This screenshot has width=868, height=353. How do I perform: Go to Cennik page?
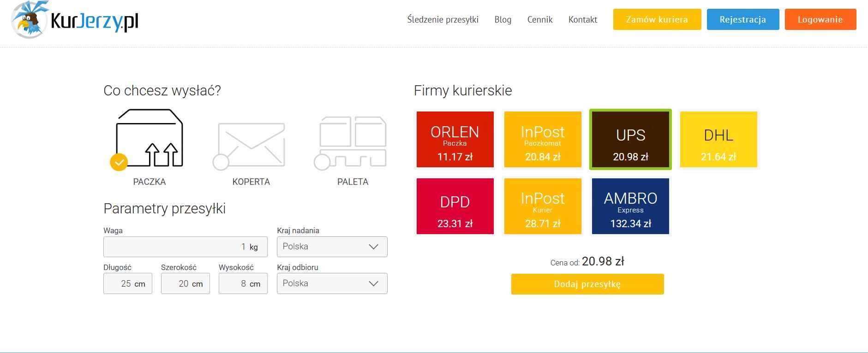pyautogui.click(x=540, y=19)
